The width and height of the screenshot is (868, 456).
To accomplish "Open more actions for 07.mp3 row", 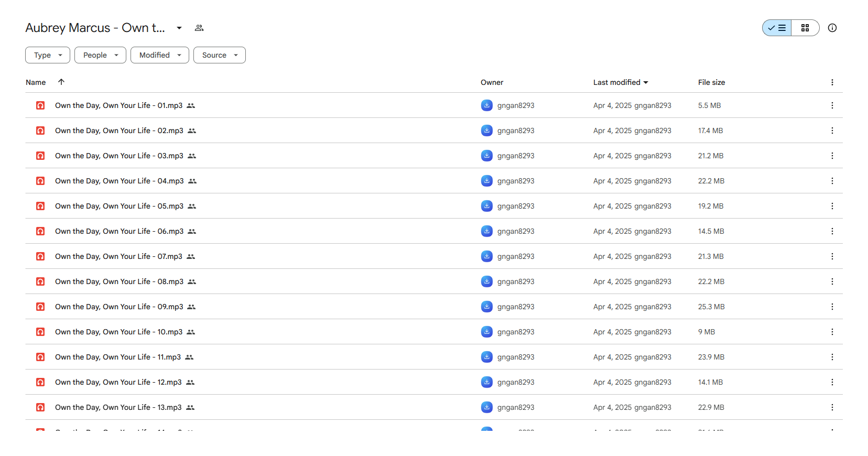I will (x=832, y=256).
